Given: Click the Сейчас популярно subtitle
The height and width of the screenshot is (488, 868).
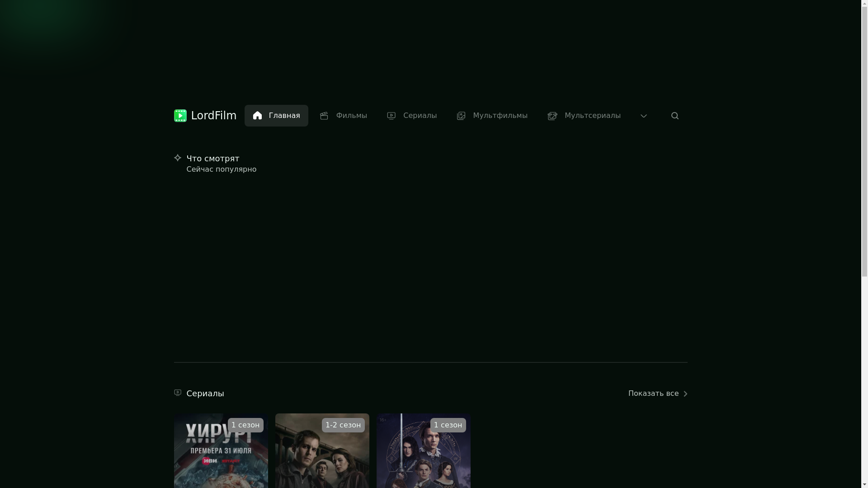Looking at the screenshot, I should click(222, 169).
